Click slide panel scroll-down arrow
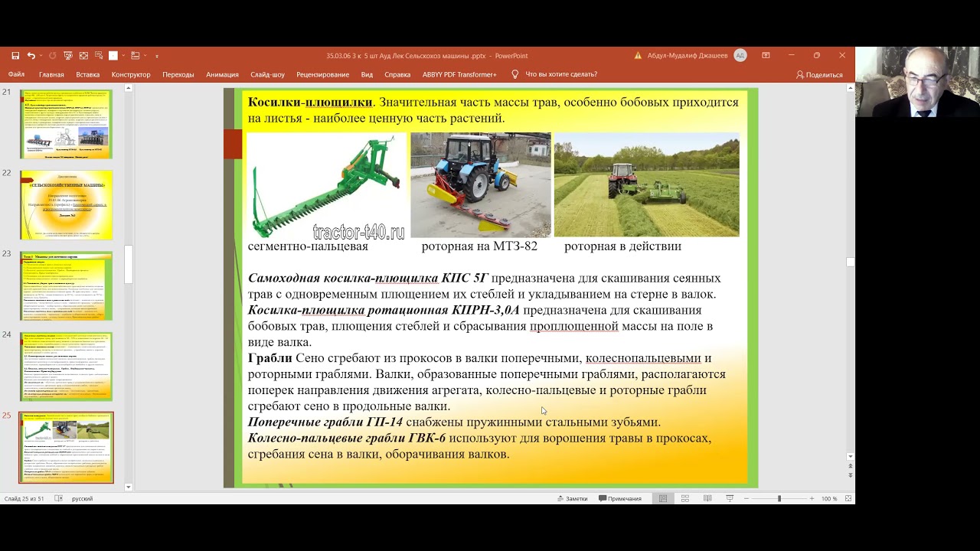This screenshot has height=551, width=980. click(128, 487)
